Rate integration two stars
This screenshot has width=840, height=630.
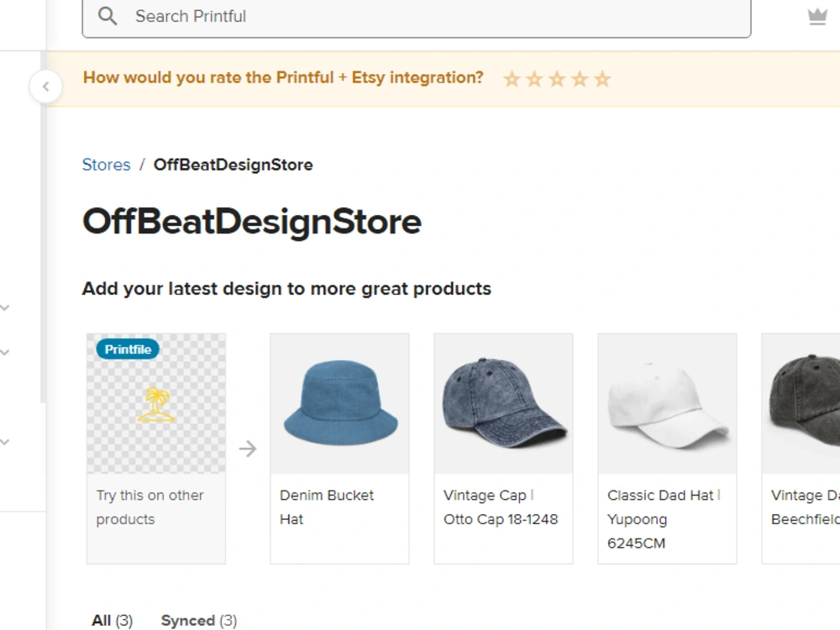click(x=534, y=79)
